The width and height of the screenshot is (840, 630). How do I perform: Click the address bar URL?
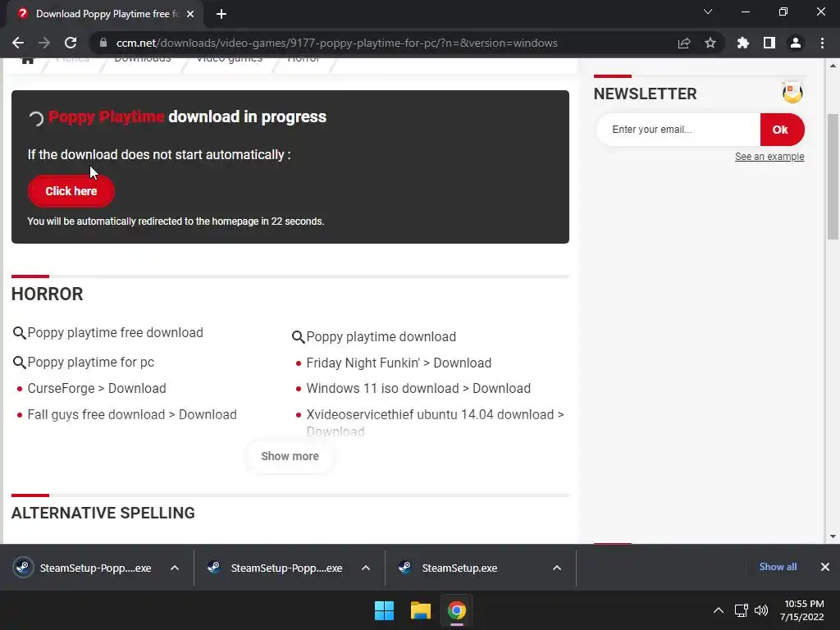coord(337,43)
